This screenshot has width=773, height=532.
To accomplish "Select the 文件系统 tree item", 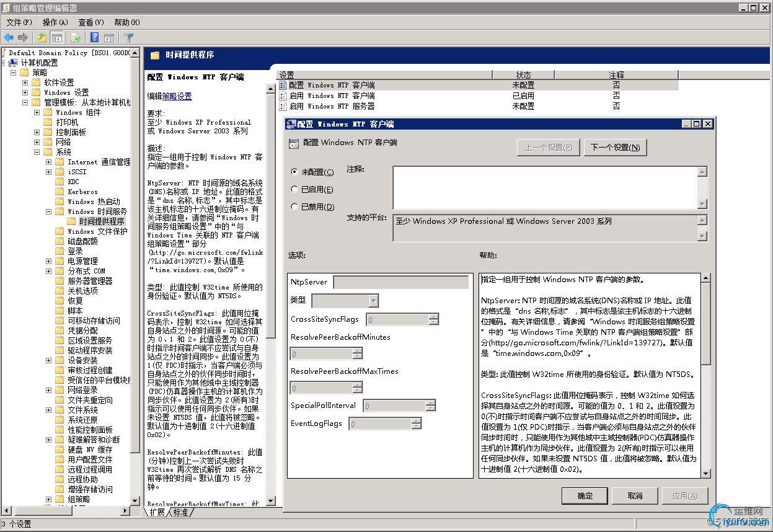I will point(82,410).
